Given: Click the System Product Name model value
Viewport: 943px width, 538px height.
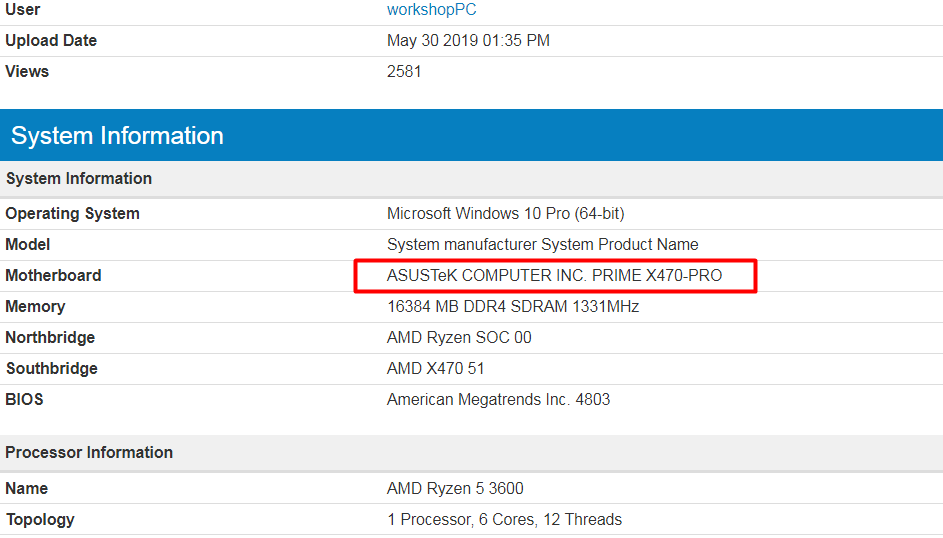Looking at the screenshot, I should point(542,245).
